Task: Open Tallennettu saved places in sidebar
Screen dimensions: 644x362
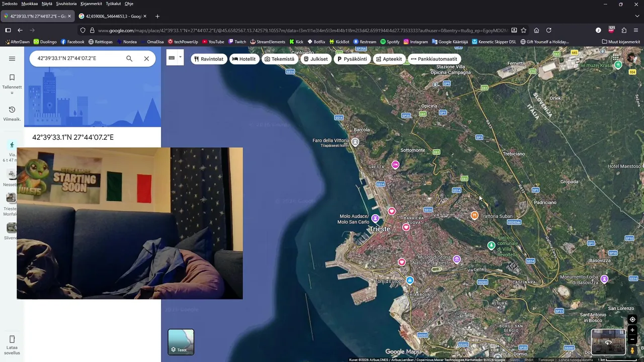Action: pyautogui.click(x=12, y=83)
